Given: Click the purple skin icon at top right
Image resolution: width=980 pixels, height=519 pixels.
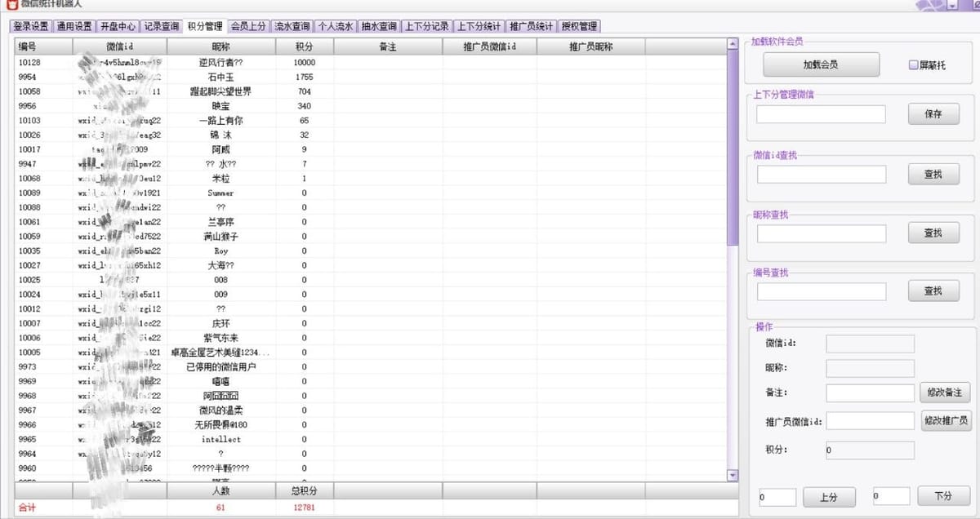Looking at the screenshot, I should [929, 5].
